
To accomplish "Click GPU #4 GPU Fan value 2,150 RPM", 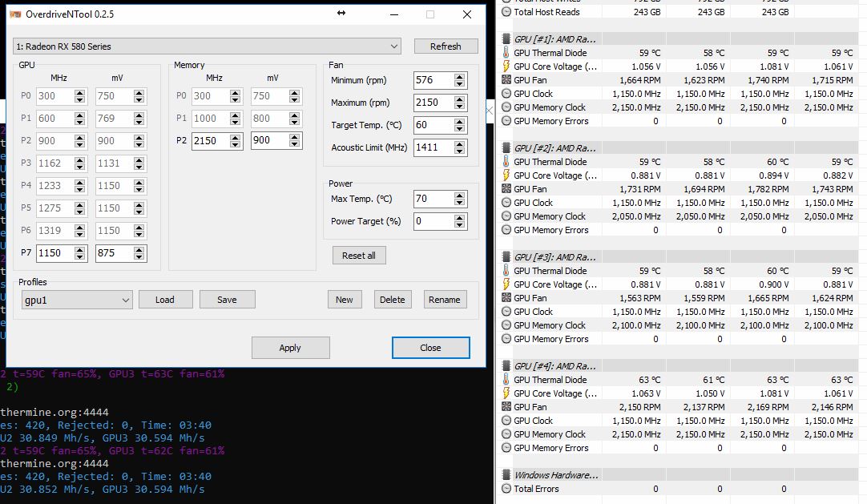I will point(639,407).
